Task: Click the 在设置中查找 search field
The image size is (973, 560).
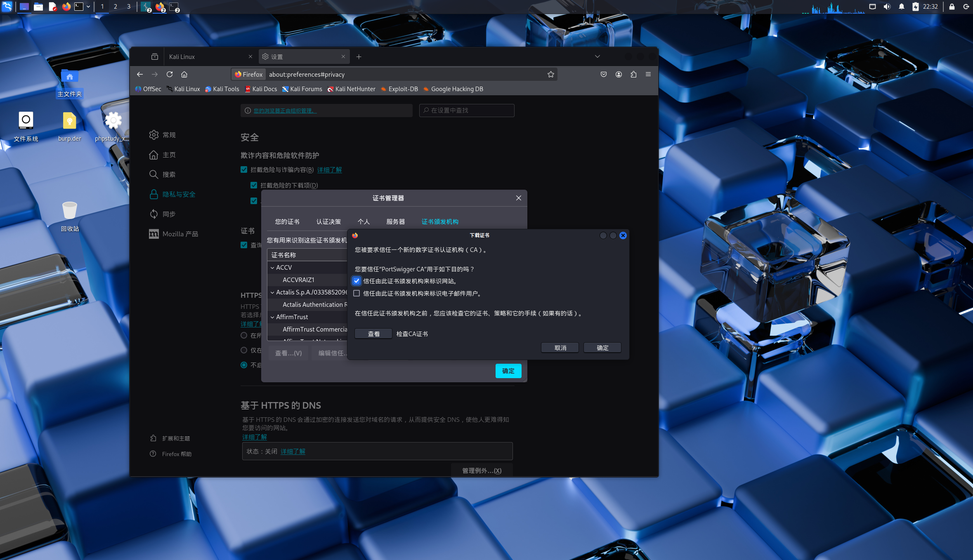Action: [x=467, y=111]
